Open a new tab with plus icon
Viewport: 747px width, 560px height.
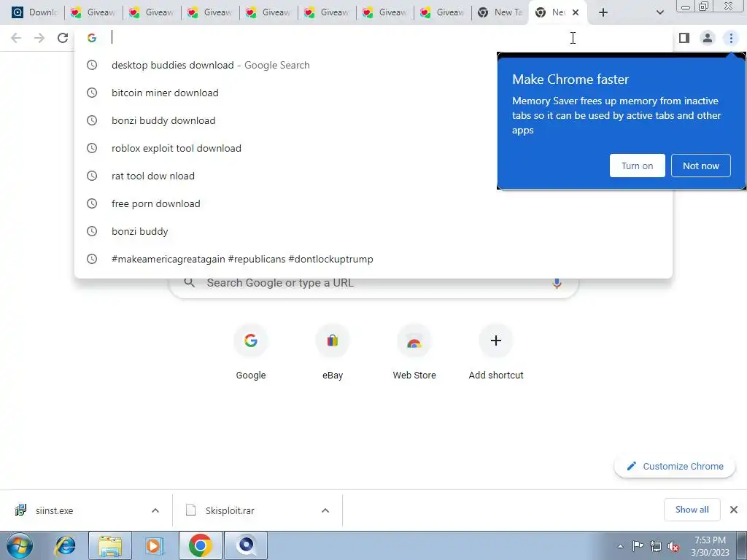(603, 12)
